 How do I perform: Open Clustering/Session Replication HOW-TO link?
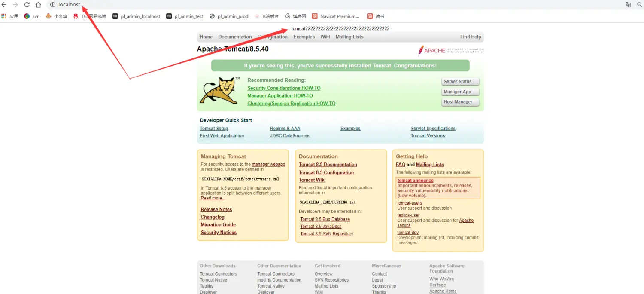click(292, 104)
